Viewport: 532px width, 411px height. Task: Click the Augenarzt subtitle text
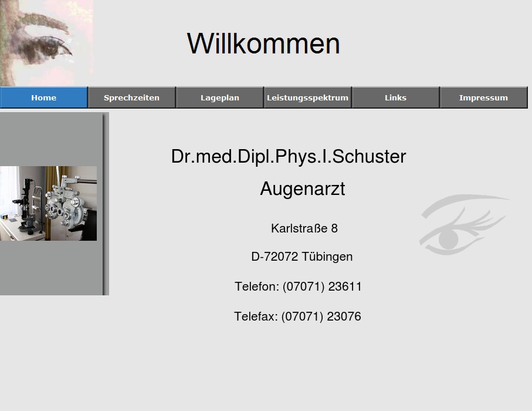(303, 188)
